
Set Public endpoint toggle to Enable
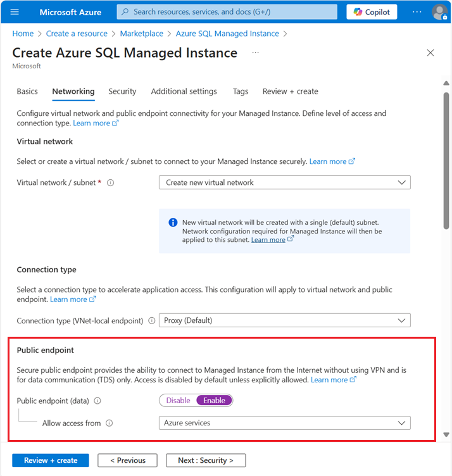coord(215,401)
